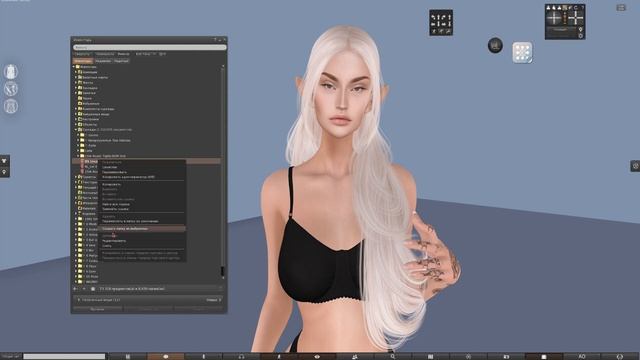640x360 pixels.
Task: Click the camera pan joystick
Action: (x=576, y=18)
